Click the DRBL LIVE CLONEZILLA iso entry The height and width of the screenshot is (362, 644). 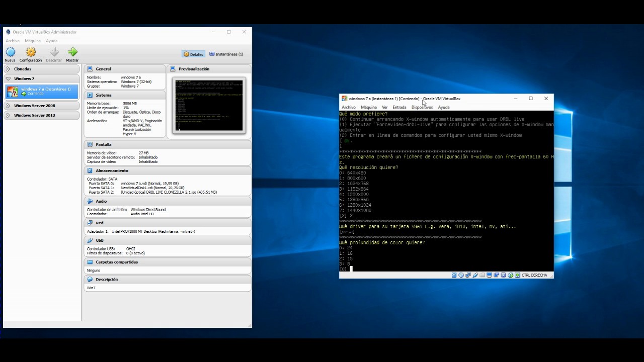(x=169, y=192)
